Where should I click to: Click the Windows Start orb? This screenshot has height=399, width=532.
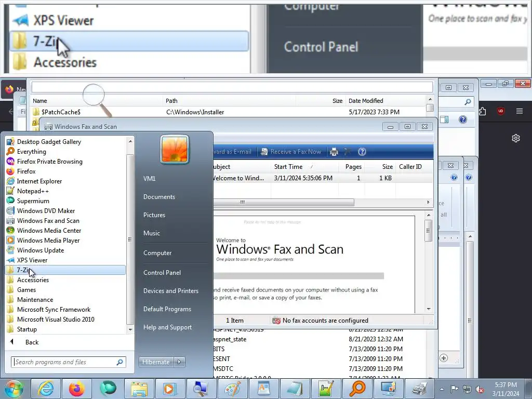pyautogui.click(x=14, y=389)
